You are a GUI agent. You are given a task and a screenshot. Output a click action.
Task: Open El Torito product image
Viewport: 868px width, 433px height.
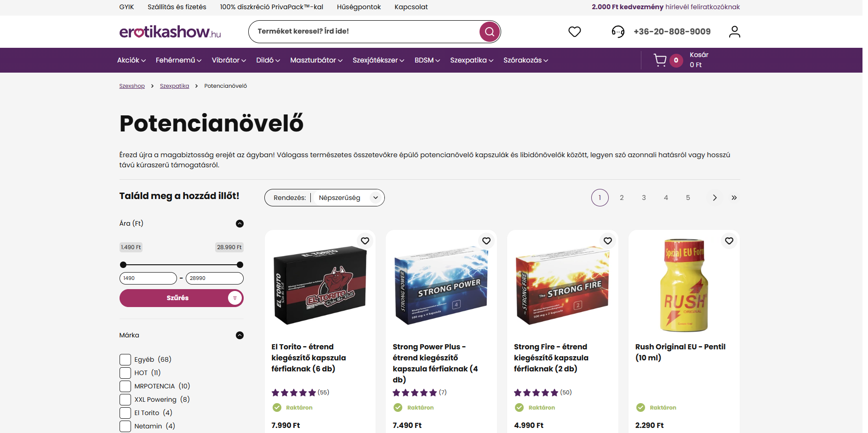[320, 285]
